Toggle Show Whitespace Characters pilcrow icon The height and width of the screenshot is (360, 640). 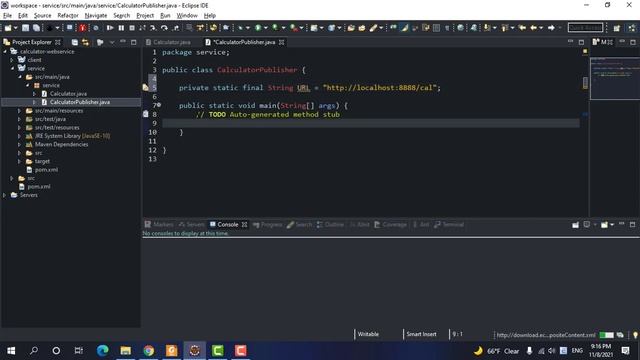447,28
